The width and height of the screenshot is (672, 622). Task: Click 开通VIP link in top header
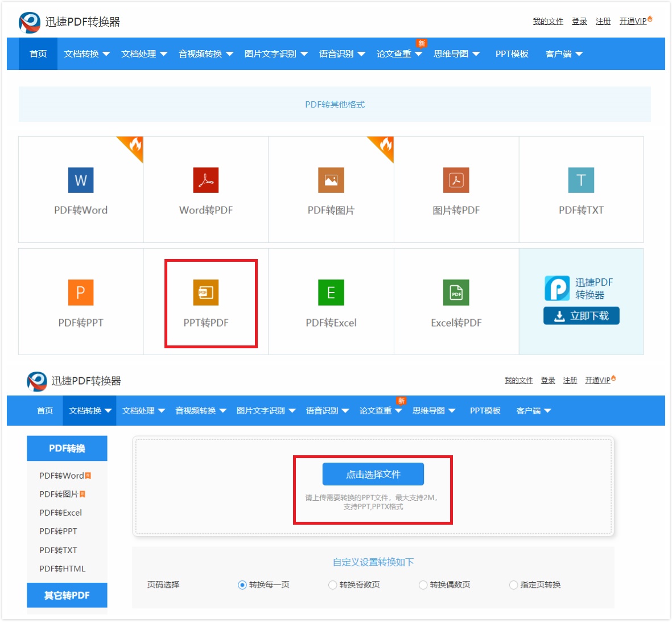click(x=633, y=22)
